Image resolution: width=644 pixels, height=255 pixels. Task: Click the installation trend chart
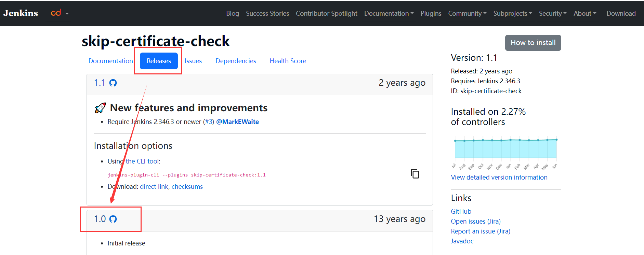(506, 153)
